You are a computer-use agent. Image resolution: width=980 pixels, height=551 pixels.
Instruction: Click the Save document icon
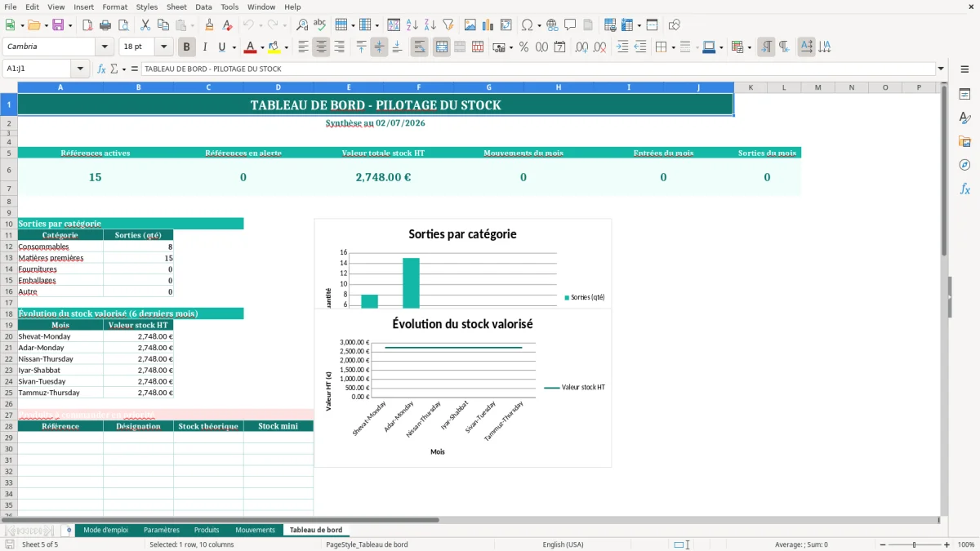(58, 25)
